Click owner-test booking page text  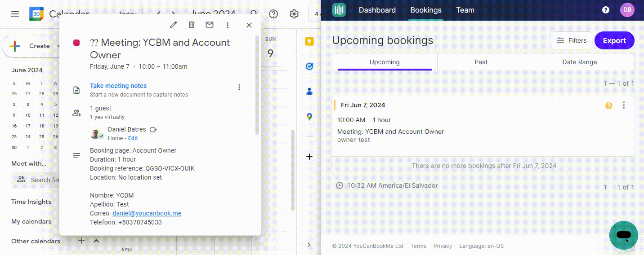pos(353,140)
